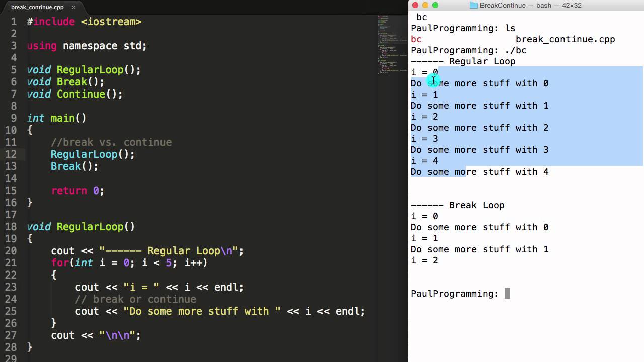
Task: Click 'Do some more stuff with 3' in Terminal
Action: pos(479,150)
